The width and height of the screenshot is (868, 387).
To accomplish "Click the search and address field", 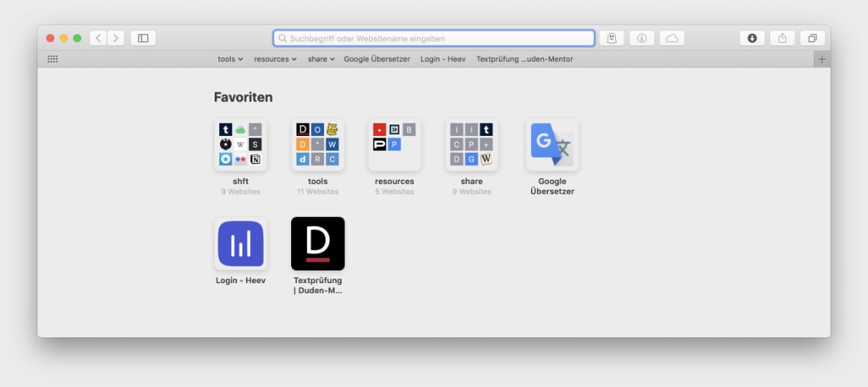I will 434,38.
